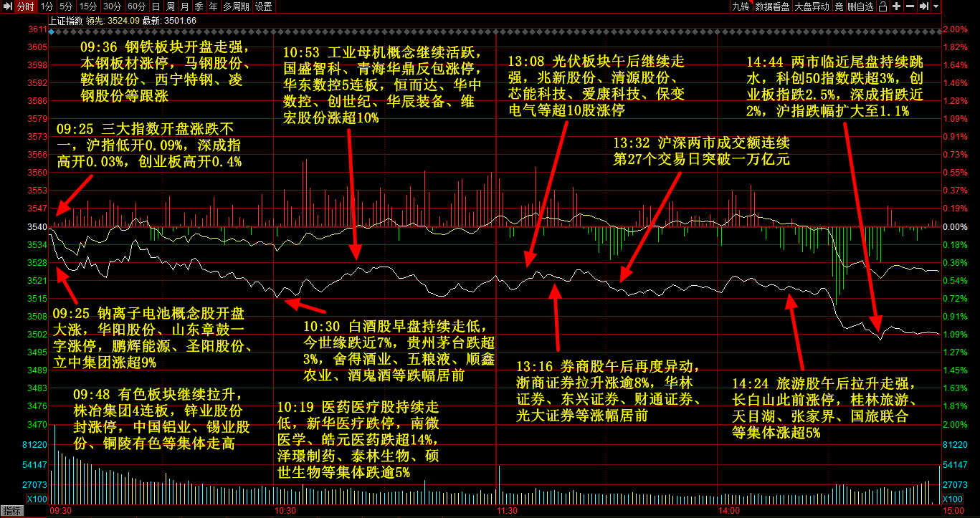
Task: Toggle the 九转 indicator
Action: (740, 6)
